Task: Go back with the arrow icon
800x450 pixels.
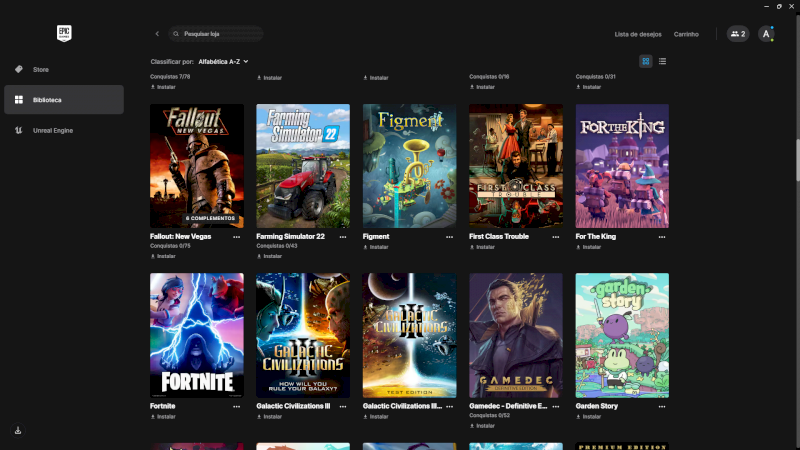Action: pos(157,34)
